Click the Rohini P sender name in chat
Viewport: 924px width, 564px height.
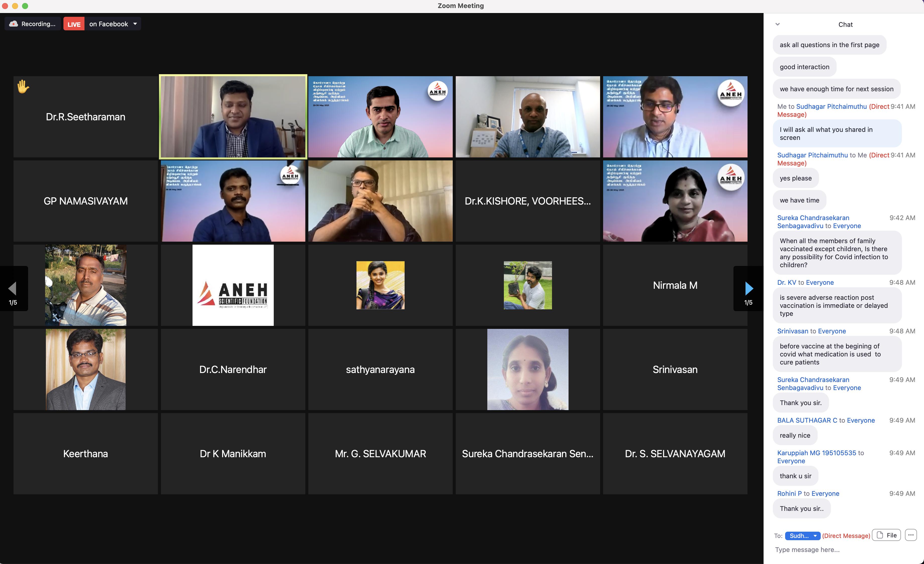pyautogui.click(x=789, y=494)
